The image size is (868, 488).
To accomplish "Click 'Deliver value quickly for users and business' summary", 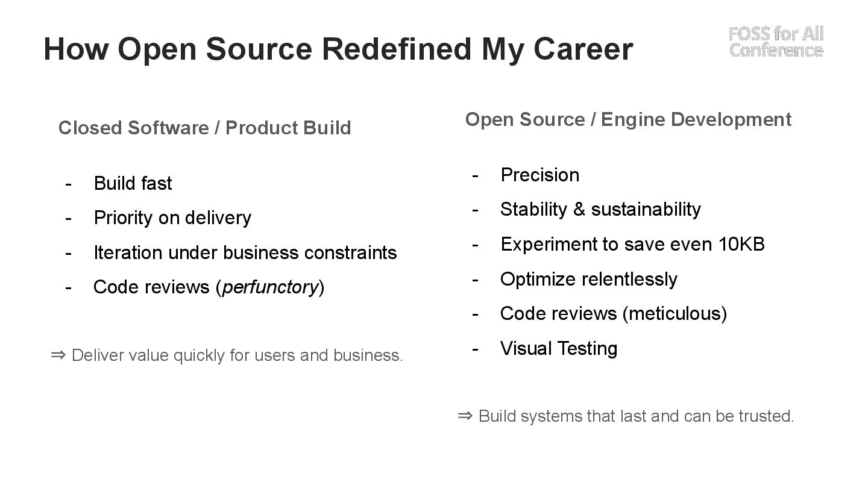I will point(237,355).
